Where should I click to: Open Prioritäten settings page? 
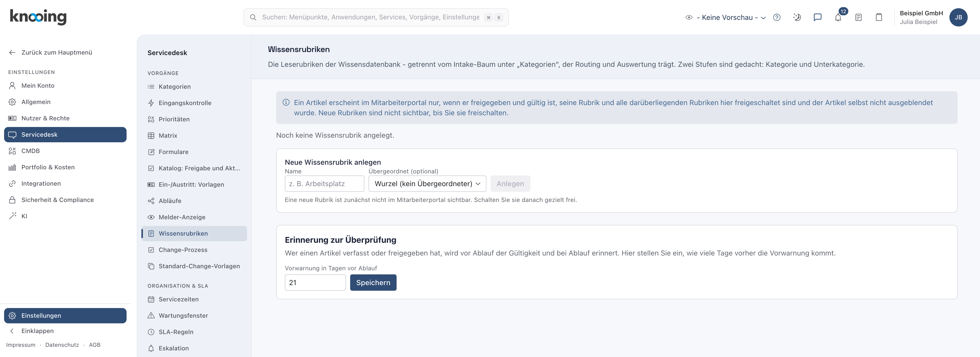(x=194, y=119)
